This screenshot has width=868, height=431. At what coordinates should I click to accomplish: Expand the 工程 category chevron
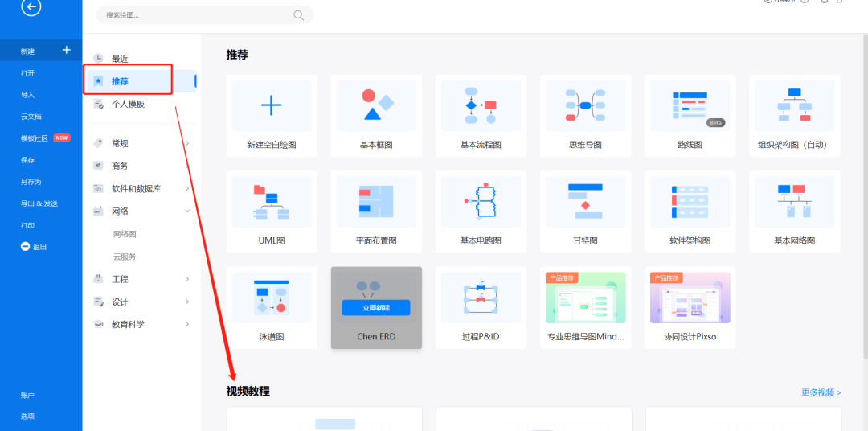coord(187,279)
